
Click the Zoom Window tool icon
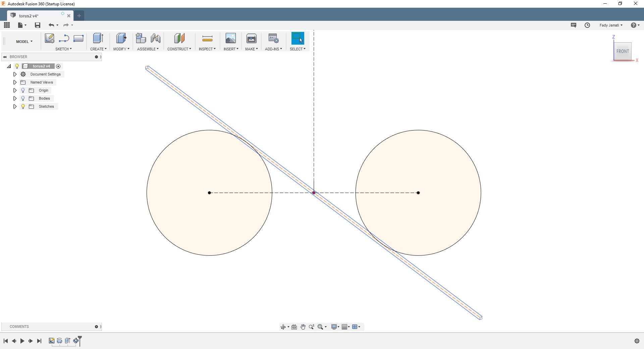312,327
